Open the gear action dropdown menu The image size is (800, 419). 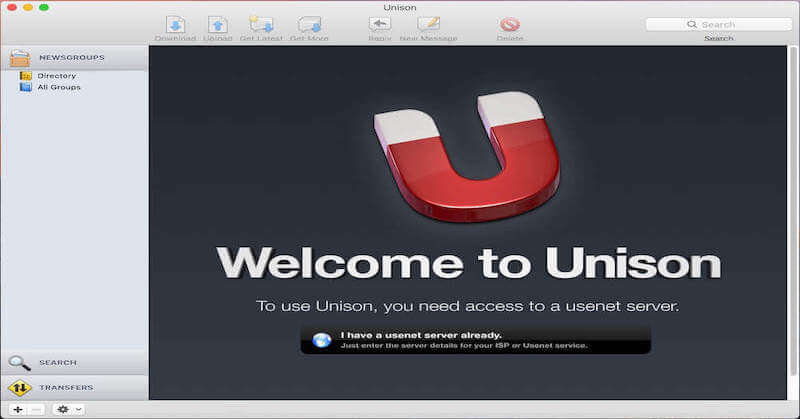click(68, 409)
